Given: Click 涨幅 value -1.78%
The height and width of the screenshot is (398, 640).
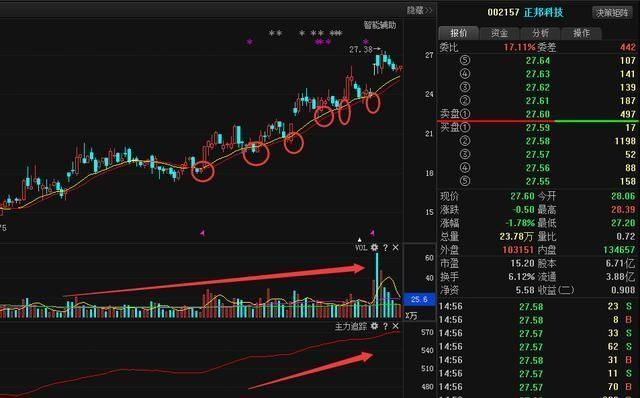Looking at the screenshot, I should 520,223.
